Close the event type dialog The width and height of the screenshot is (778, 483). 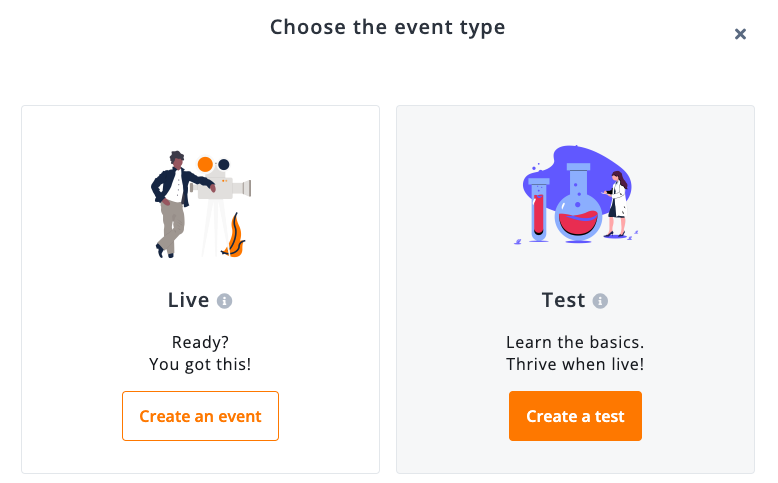click(x=740, y=34)
